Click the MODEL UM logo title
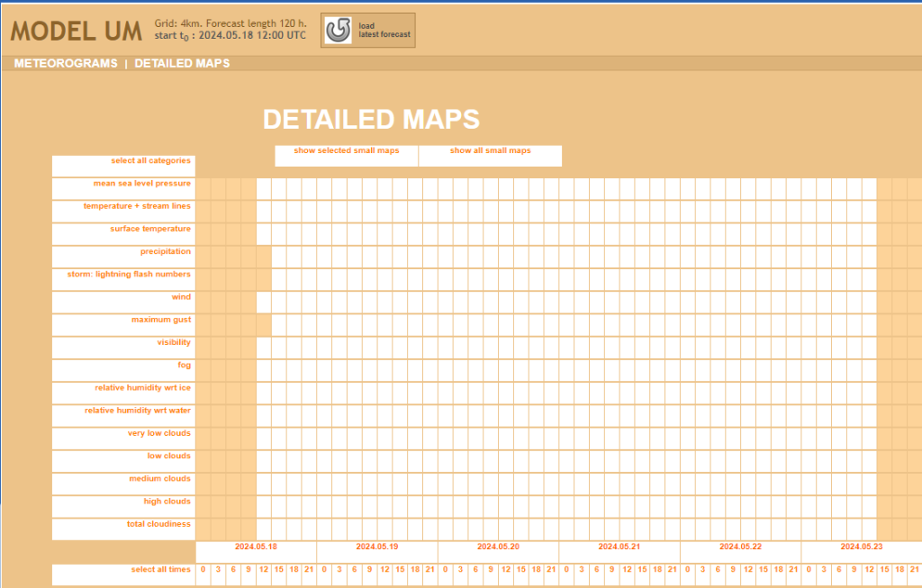 pyautogui.click(x=77, y=31)
